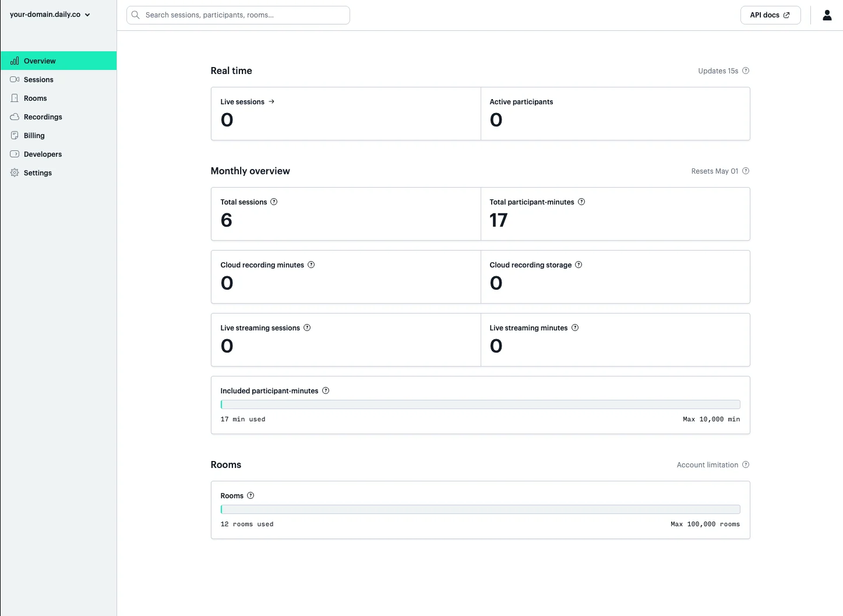
Task: Click help icon next to Live streaming minutes
Action: pos(575,328)
